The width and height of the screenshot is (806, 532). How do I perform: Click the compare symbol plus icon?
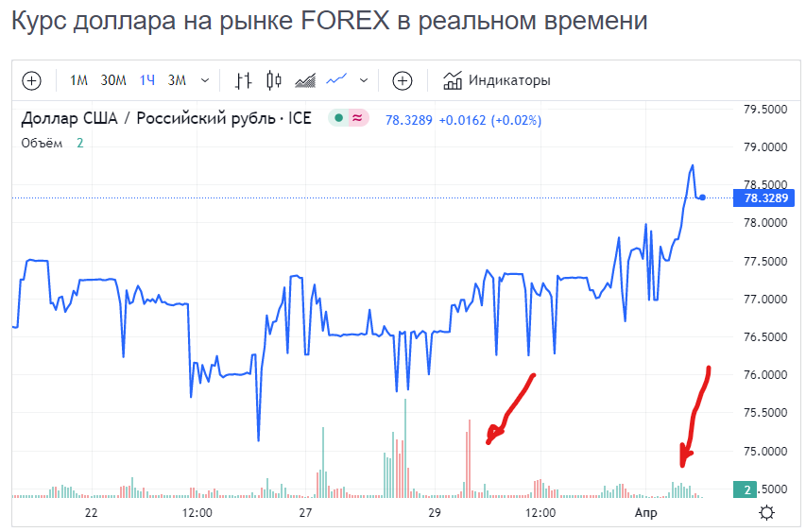pos(403,80)
